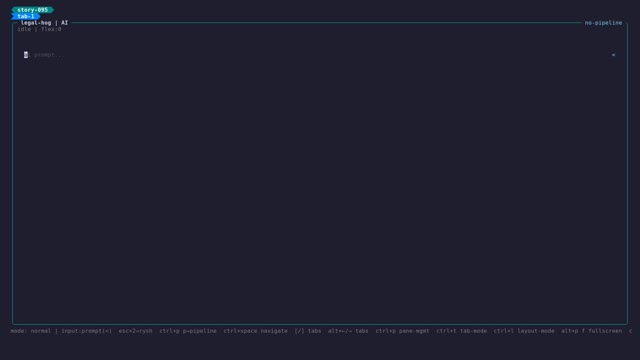Select the story-095 session label
The height and width of the screenshot is (360, 640).
[x=32, y=10]
